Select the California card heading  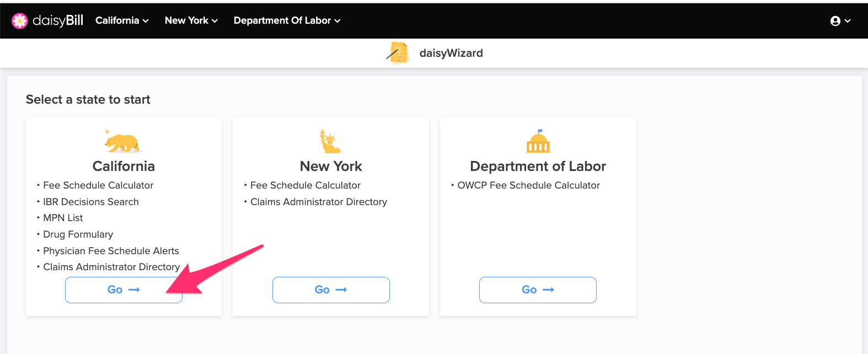pyautogui.click(x=124, y=166)
